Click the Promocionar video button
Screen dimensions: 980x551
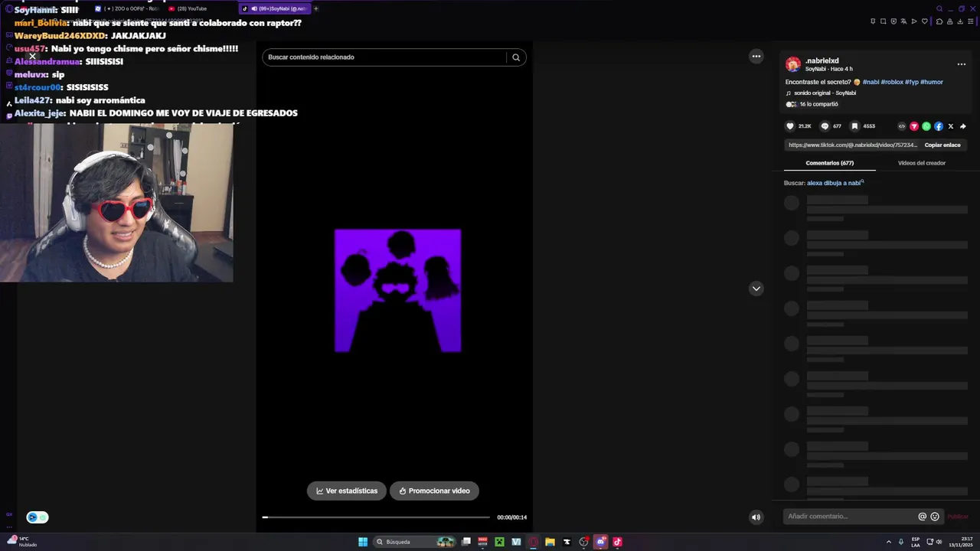click(x=434, y=491)
